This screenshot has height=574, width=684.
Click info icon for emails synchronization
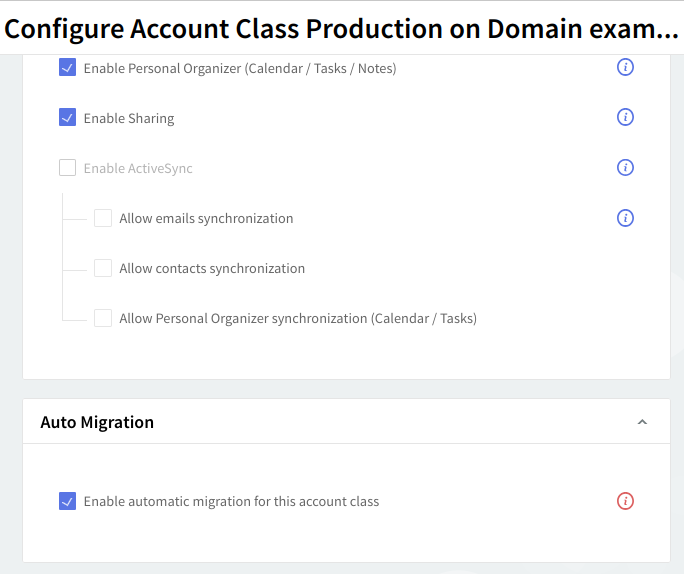pos(626,218)
